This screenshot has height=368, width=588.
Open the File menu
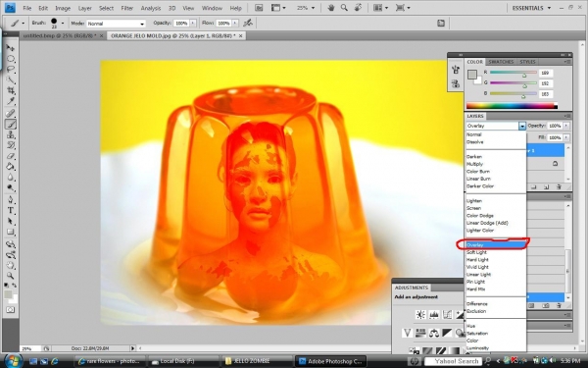tap(27, 8)
